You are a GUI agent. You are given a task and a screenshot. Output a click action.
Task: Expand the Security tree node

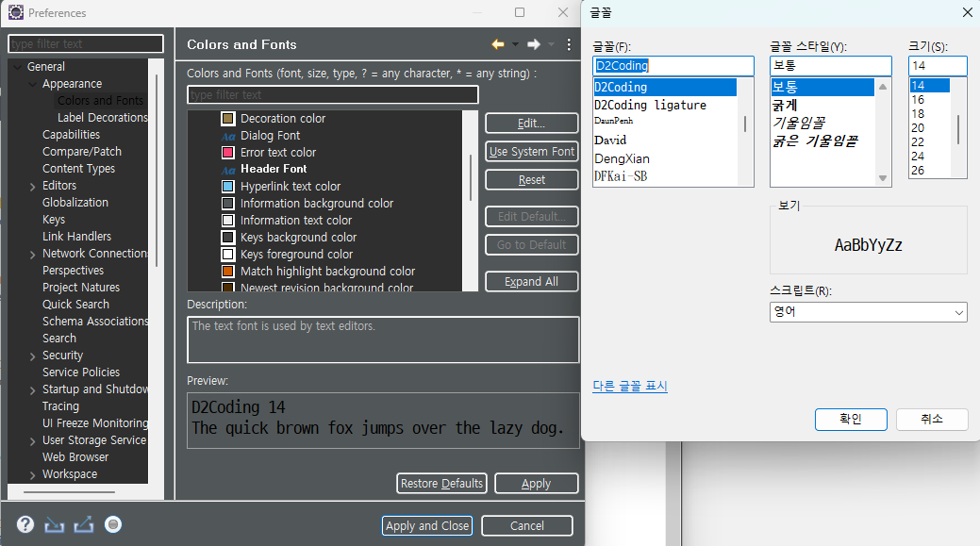(x=32, y=356)
